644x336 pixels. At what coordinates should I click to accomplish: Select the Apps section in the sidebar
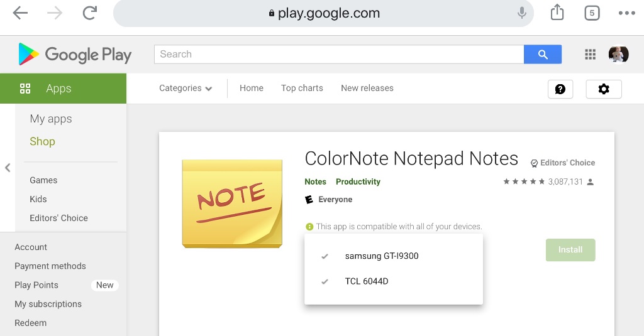64,89
